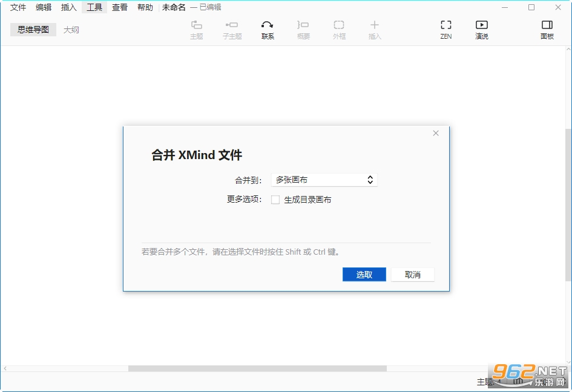
Task: Open the 文件 menu
Action: point(18,7)
